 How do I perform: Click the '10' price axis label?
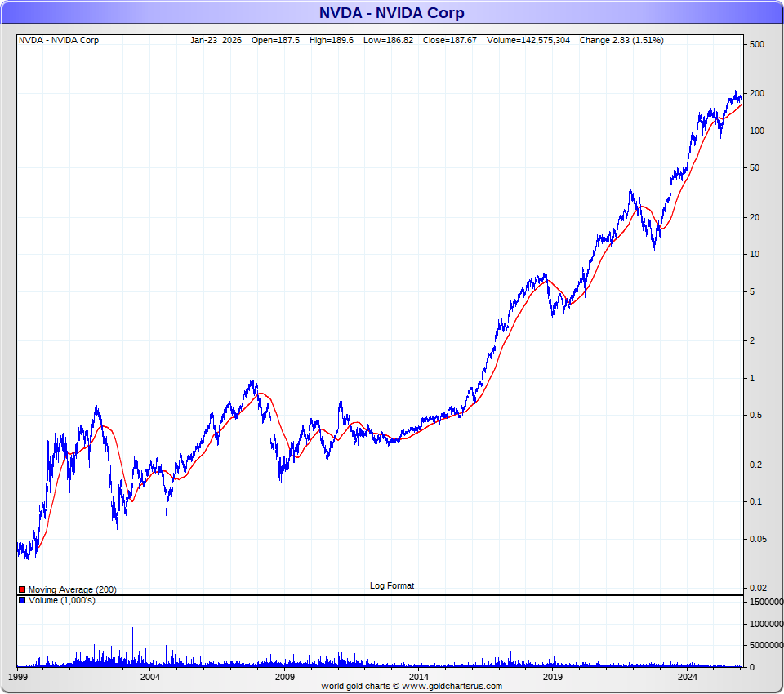[755, 254]
